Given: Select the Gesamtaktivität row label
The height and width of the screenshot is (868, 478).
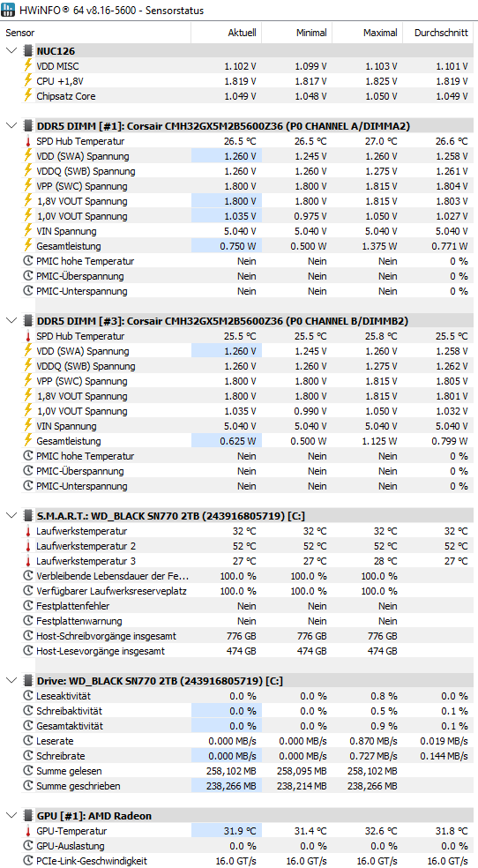Looking at the screenshot, I should 70,725.
